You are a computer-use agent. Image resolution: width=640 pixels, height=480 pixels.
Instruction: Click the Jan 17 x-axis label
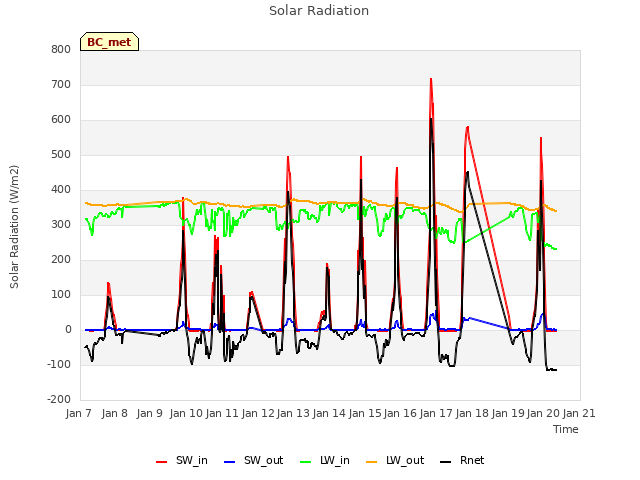click(x=436, y=413)
